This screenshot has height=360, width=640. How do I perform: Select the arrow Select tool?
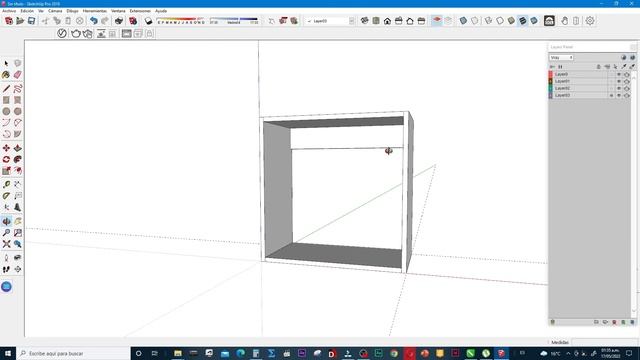click(6, 63)
